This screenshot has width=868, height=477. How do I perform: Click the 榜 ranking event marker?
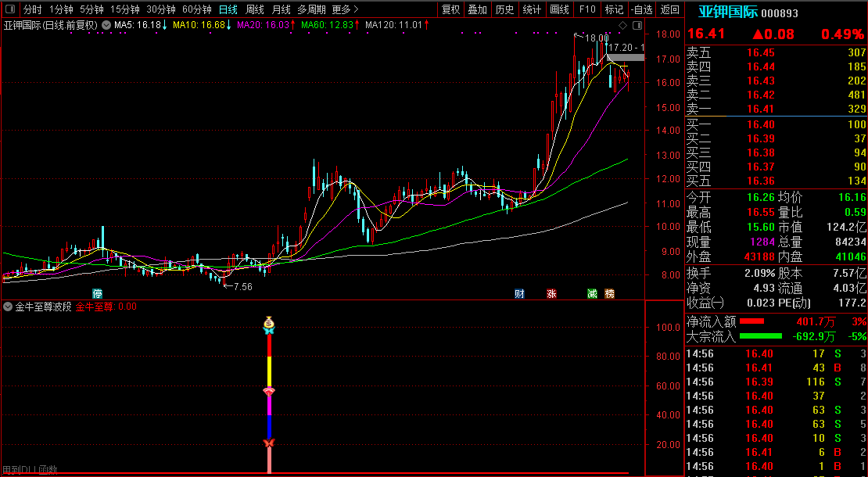[610, 294]
